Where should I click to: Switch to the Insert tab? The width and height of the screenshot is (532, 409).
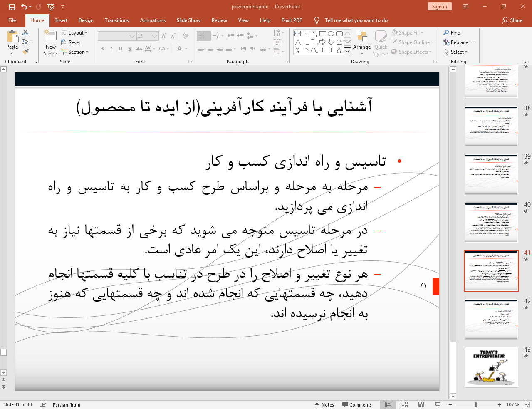pyautogui.click(x=61, y=20)
